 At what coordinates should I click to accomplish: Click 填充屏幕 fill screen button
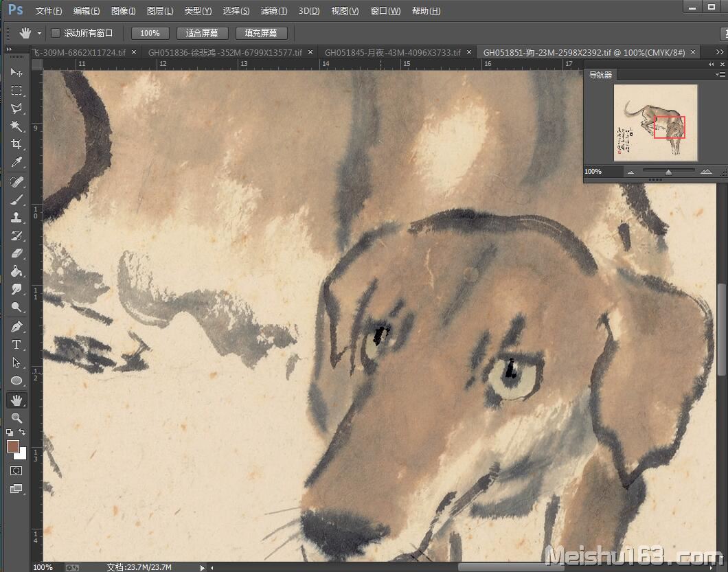(x=261, y=33)
